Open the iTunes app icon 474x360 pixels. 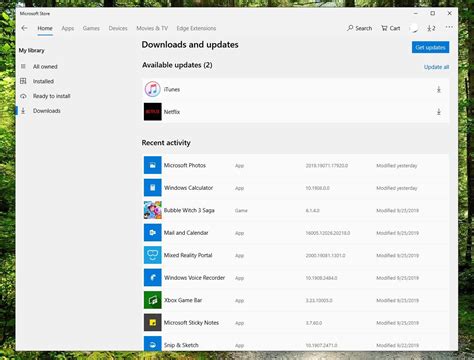pos(153,89)
